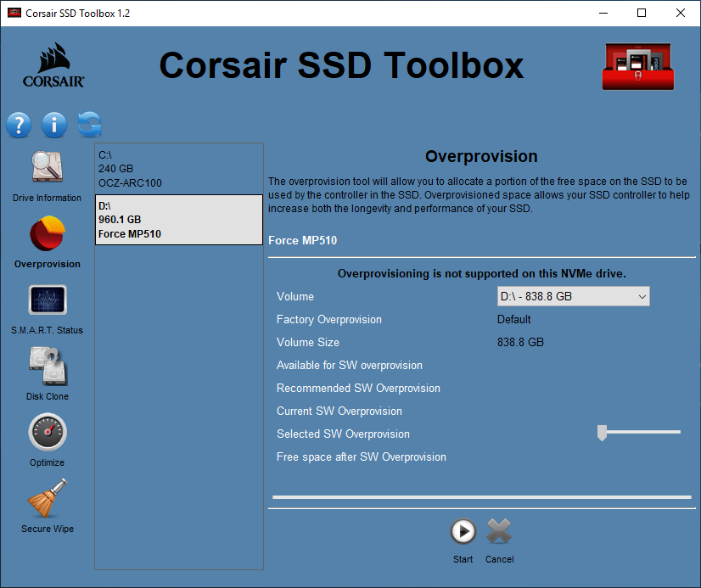
Task: Click the information icon
Action: [53, 125]
